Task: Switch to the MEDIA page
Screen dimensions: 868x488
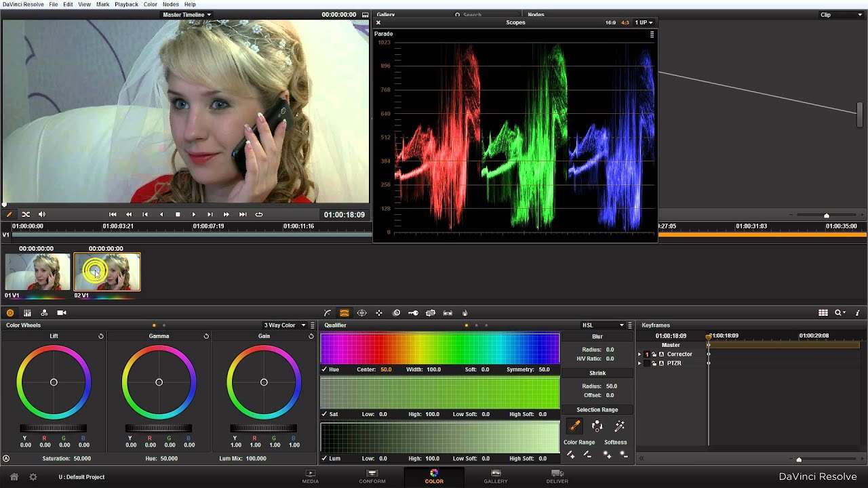Action: [x=311, y=476]
